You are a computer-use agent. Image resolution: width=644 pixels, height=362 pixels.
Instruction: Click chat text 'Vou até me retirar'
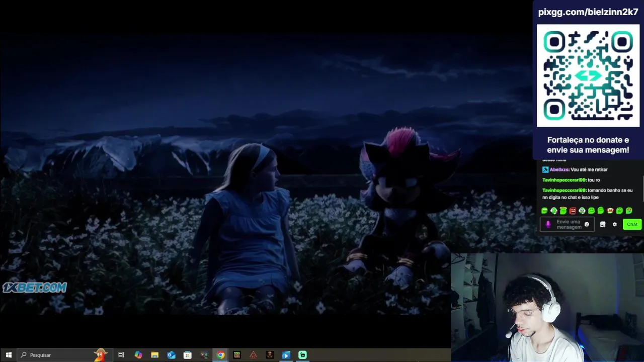click(x=589, y=169)
